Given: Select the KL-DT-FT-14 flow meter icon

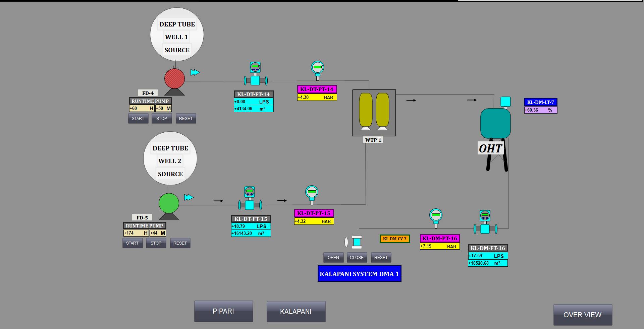Looking at the screenshot, I should click(255, 74).
